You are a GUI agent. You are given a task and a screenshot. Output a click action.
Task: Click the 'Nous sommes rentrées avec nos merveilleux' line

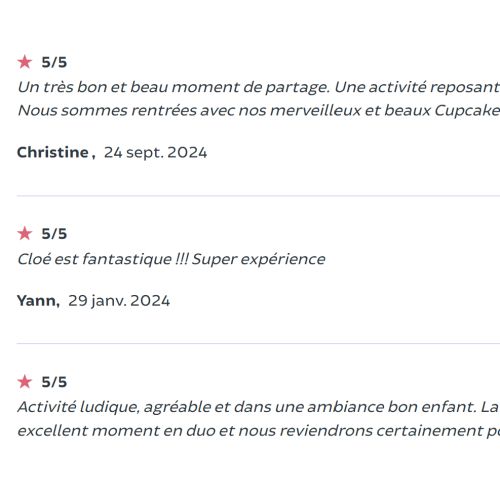[x=259, y=110]
